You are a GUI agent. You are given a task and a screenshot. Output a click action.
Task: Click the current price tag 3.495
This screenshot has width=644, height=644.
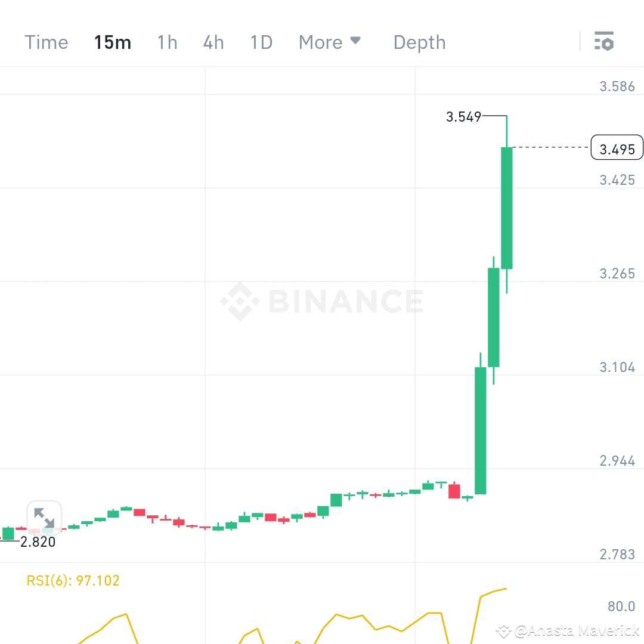click(617, 147)
